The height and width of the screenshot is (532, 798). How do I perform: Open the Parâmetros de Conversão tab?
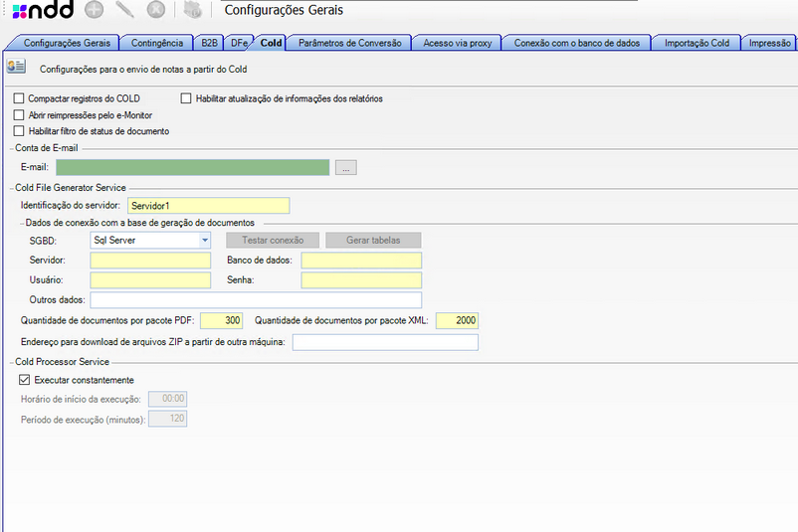[349, 43]
